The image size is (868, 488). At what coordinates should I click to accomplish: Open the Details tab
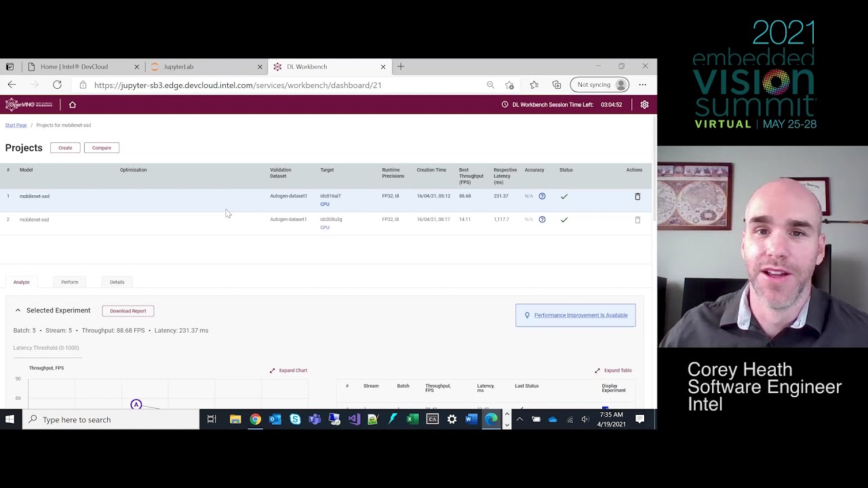click(117, 282)
